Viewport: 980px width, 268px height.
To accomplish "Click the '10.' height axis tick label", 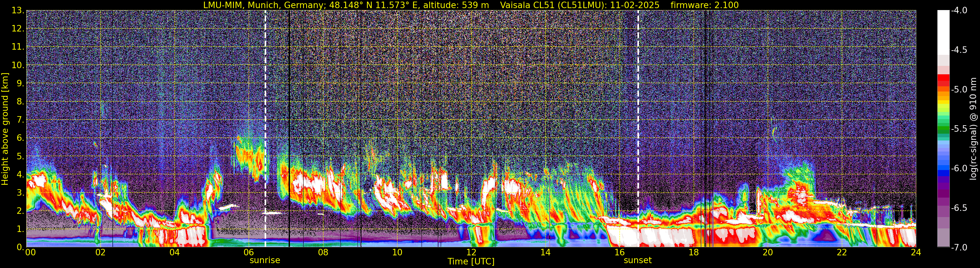I will pos(18,65).
